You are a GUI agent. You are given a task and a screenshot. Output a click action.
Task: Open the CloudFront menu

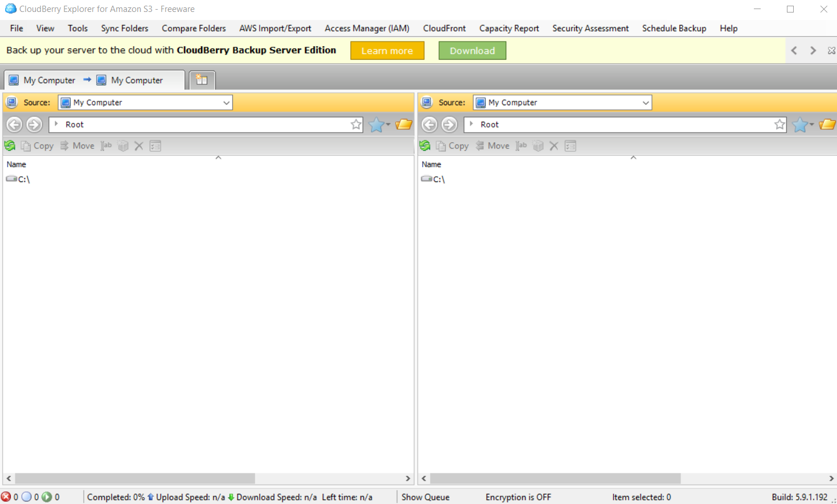click(x=444, y=28)
